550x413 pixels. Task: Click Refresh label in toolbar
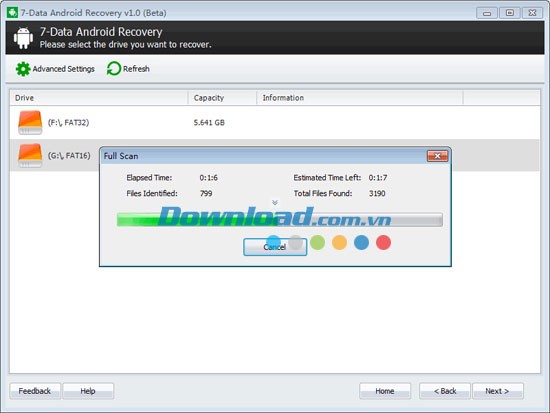[136, 69]
